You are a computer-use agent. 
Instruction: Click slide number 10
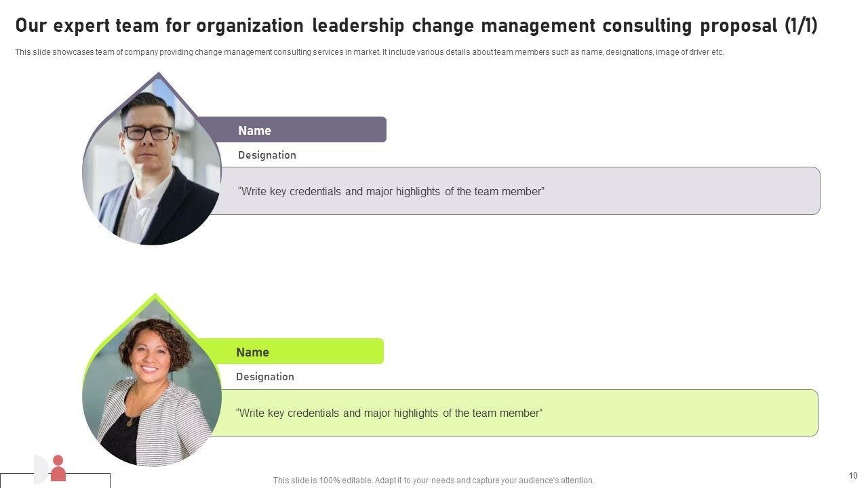(x=853, y=476)
